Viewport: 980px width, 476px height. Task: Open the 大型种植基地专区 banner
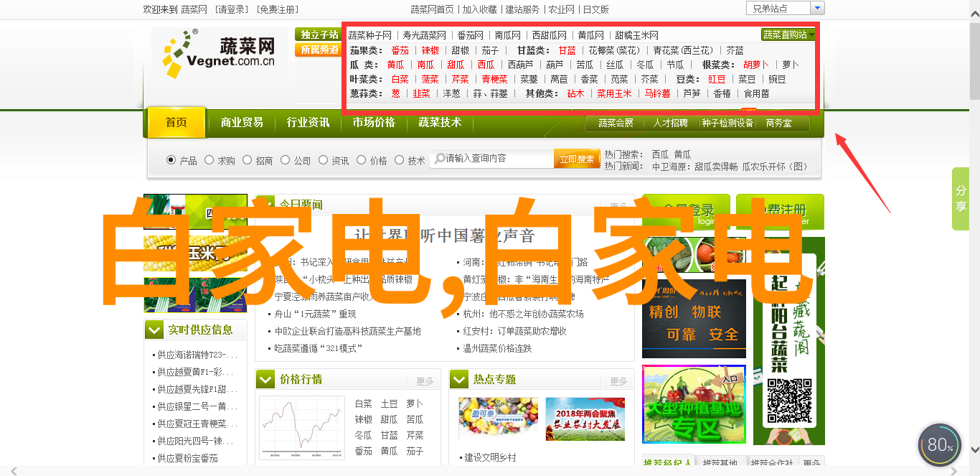tap(694, 404)
